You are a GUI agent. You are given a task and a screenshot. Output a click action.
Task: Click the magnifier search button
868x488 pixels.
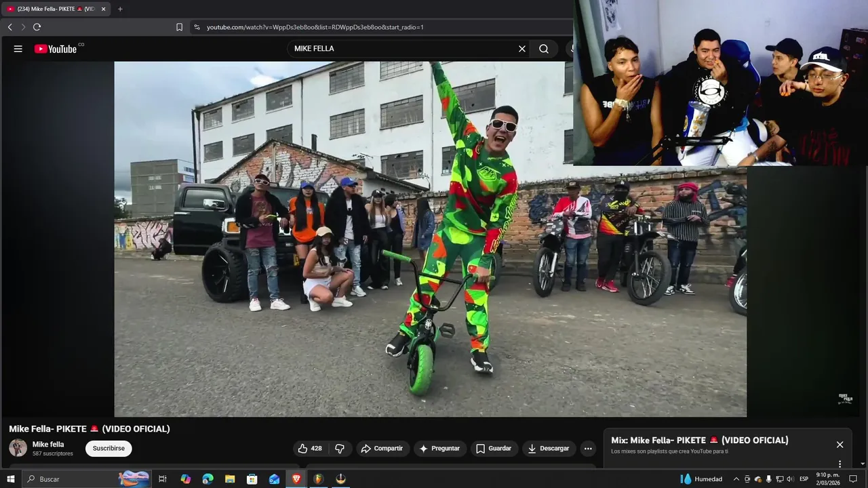pos(544,49)
